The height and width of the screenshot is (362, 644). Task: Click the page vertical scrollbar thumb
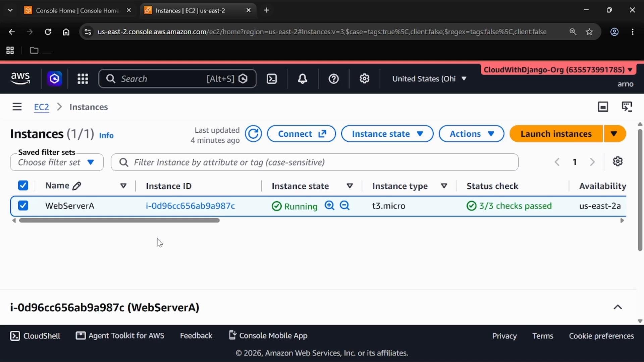[640, 190]
